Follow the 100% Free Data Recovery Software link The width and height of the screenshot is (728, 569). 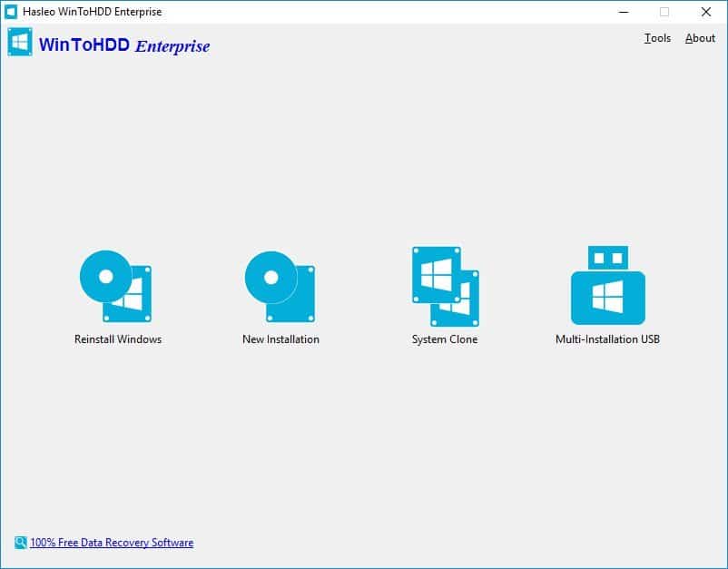coord(112,543)
